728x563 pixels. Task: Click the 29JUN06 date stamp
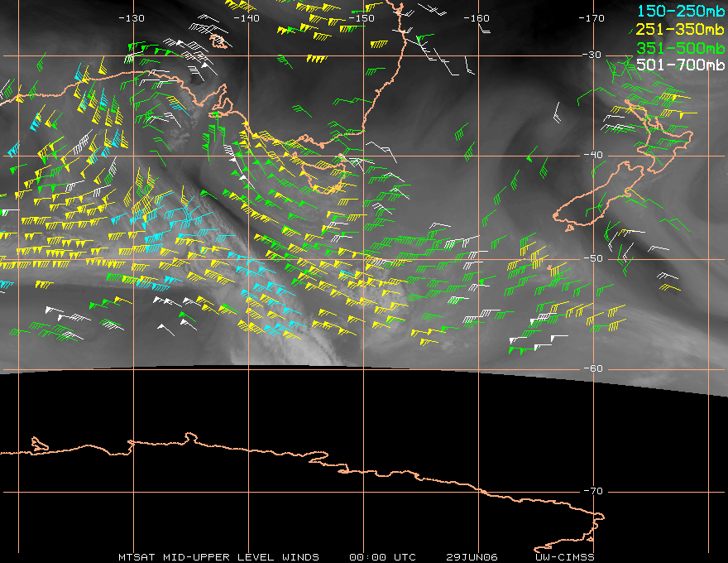472,557
